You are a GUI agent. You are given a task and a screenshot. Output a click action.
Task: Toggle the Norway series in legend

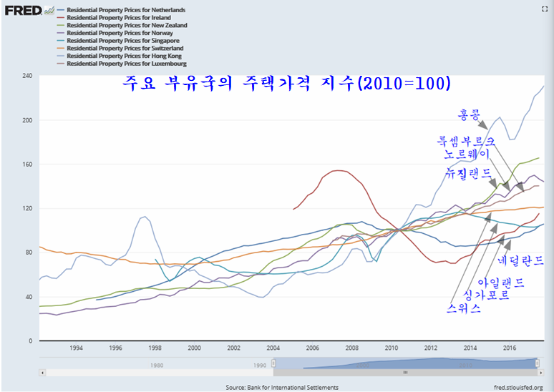pos(115,33)
